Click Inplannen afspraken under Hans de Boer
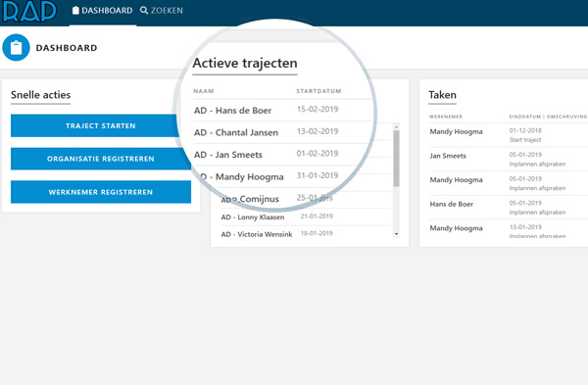This screenshot has height=385, width=588. (x=537, y=213)
